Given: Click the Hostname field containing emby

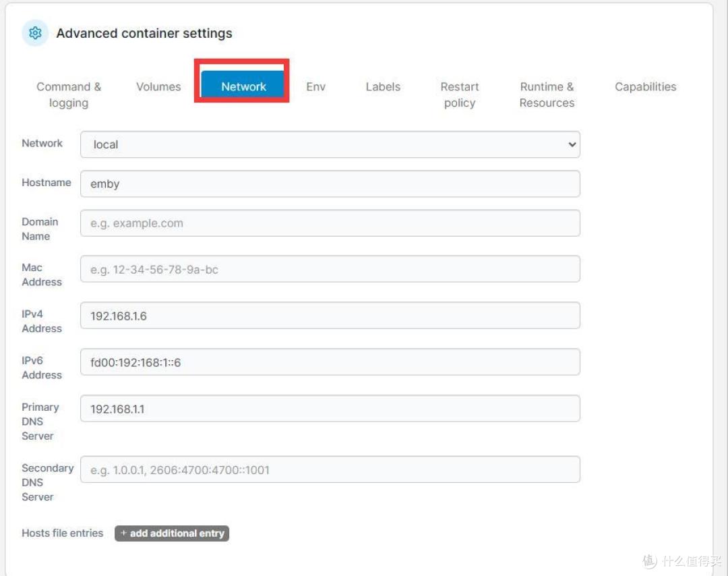Looking at the screenshot, I should point(330,183).
